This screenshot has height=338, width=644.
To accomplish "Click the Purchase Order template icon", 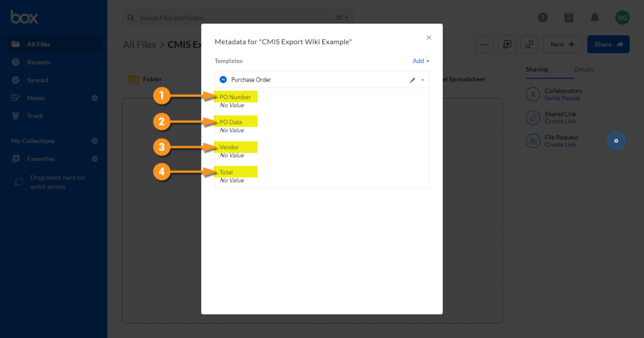I will [x=223, y=79].
